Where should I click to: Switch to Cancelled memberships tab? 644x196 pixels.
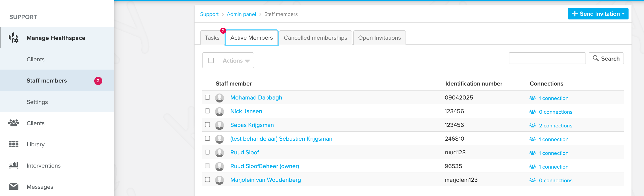[x=315, y=38]
